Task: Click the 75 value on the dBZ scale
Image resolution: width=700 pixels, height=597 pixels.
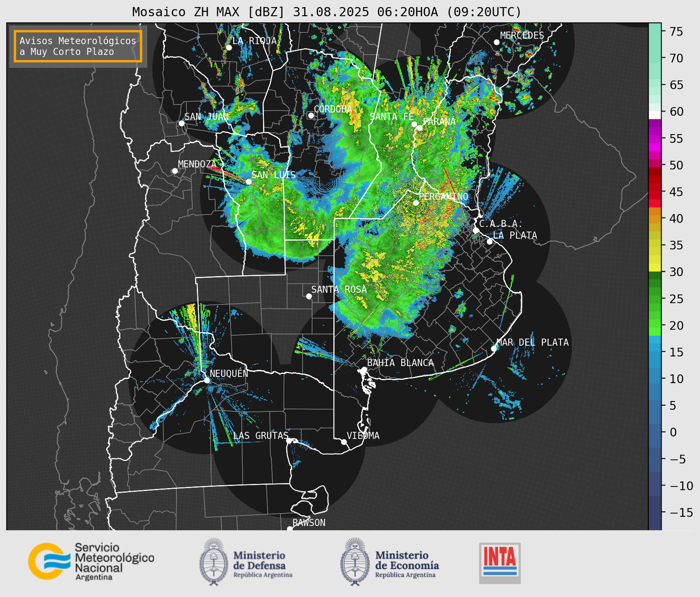Action: tap(676, 32)
